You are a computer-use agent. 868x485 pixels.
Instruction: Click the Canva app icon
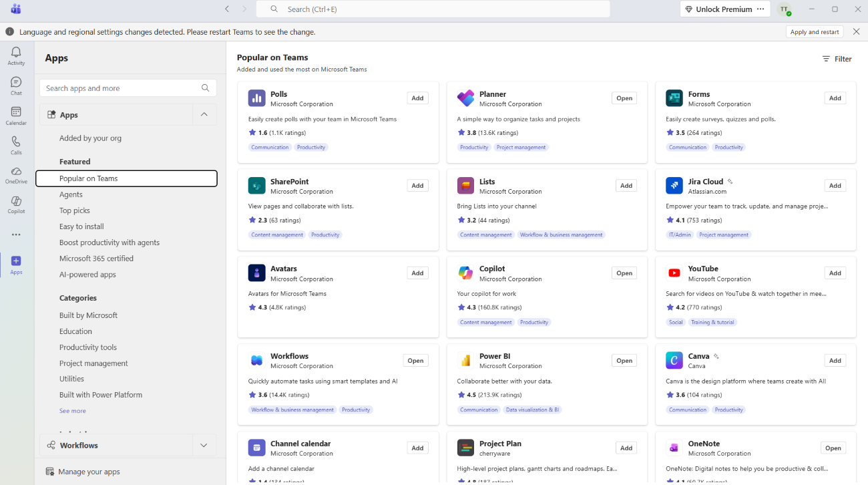click(674, 360)
